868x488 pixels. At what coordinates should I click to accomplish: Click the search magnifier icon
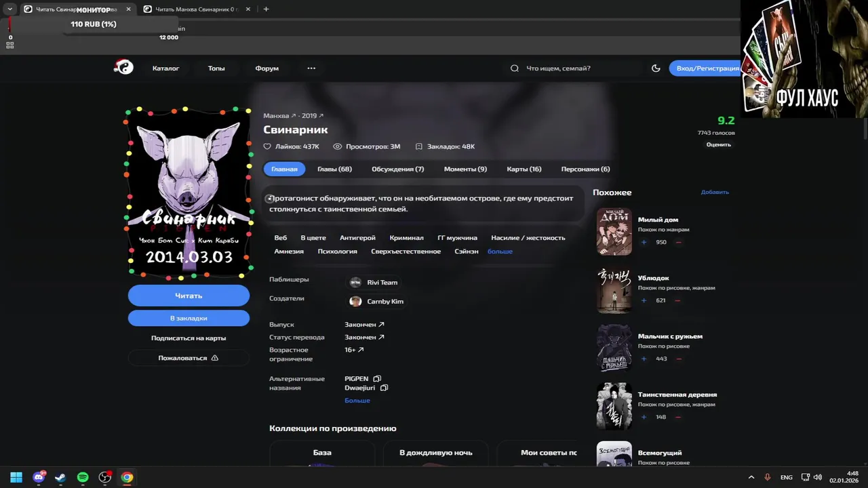(515, 68)
